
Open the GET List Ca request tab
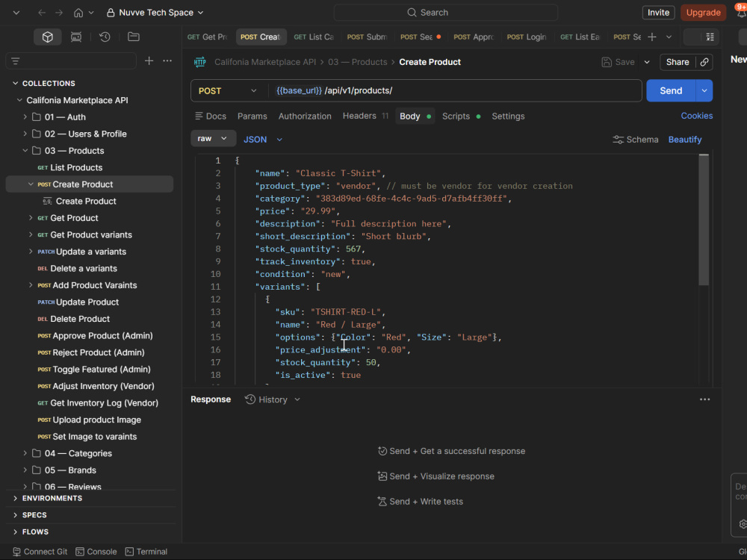[314, 37]
